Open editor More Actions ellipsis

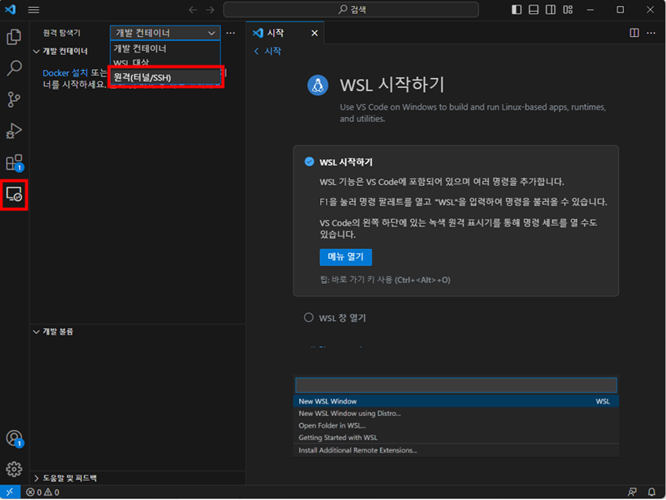651,33
